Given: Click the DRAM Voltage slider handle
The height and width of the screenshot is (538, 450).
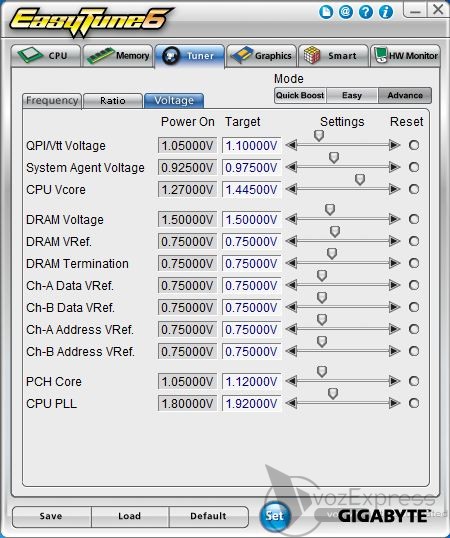Looking at the screenshot, I should click(x=330, y=209).
